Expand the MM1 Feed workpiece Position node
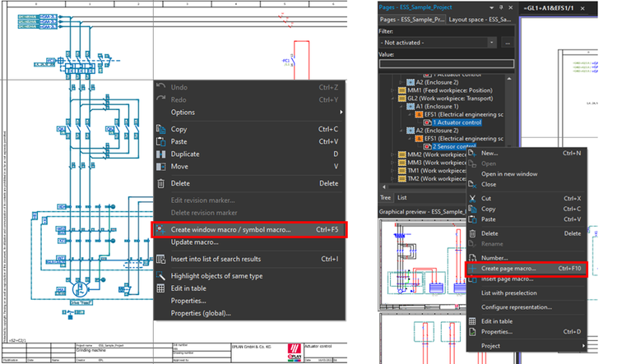Screen dimensions: 617x364 point(392,89)
